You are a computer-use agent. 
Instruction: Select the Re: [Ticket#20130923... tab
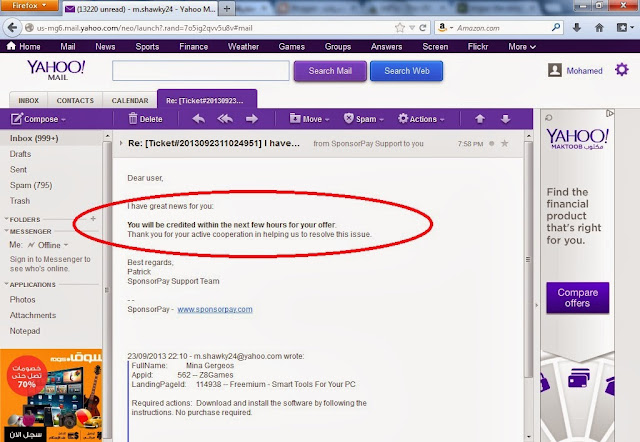click(207, 100)
